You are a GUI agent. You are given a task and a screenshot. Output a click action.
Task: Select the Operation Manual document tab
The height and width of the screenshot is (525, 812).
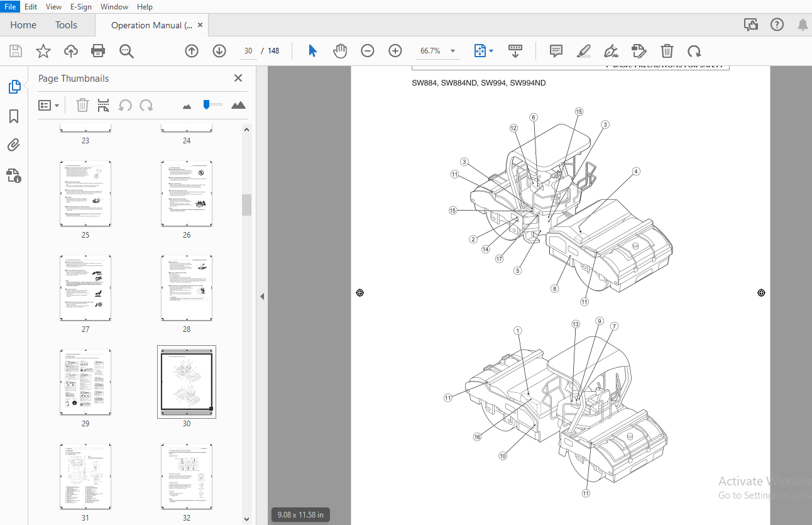(x=151, y=25)
